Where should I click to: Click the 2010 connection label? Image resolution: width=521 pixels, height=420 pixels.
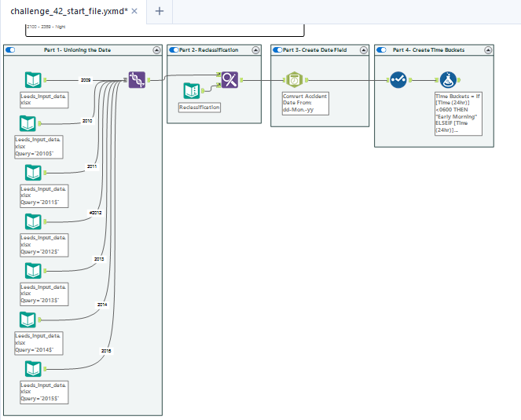pos(87,121)
